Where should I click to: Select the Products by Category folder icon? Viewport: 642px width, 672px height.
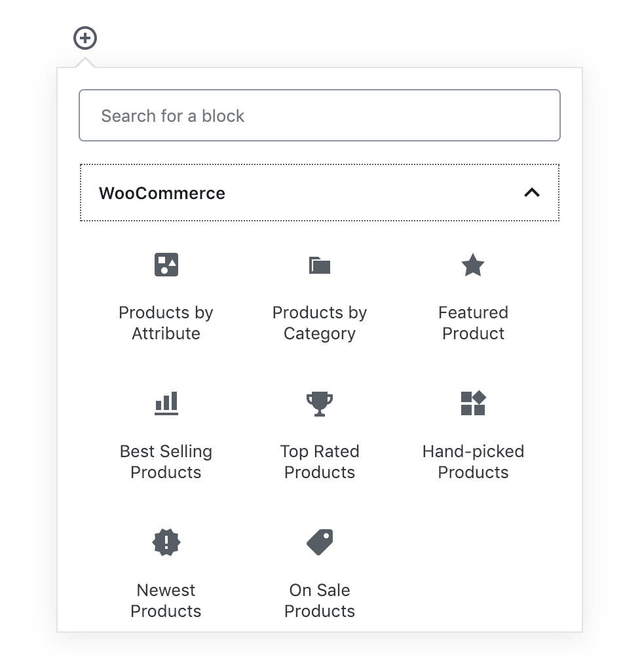click(x=319, y=265)
